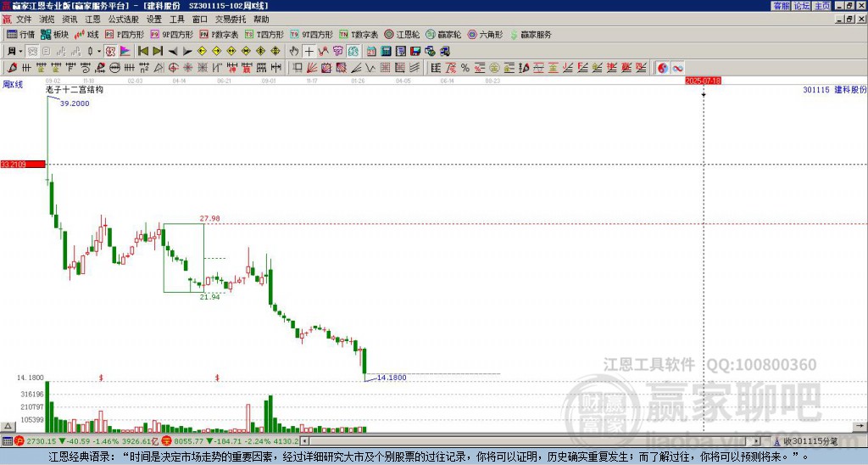
Task: Select the red circle crosshair tool
Action: (173, 68)
